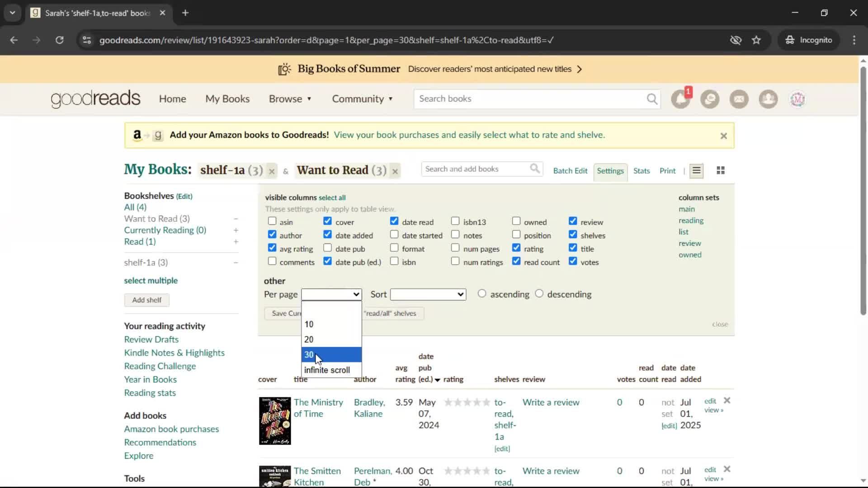Uncheck the cover column checkbox

pos(328,221)
